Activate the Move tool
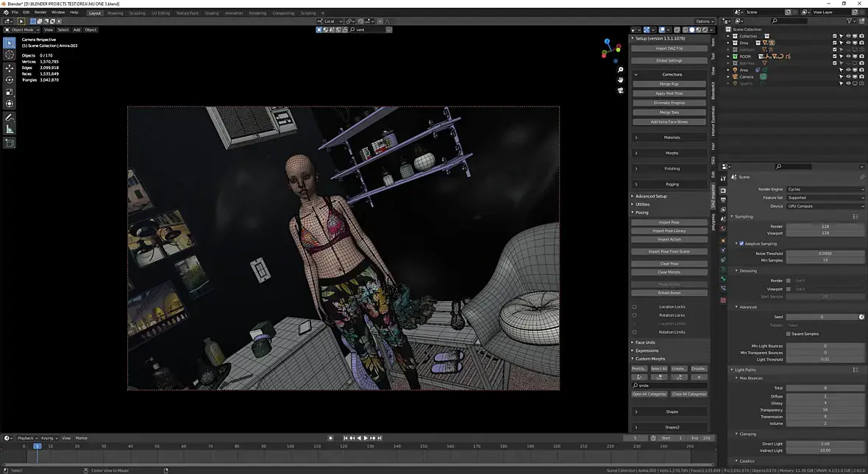Image resolution: width=868 pixels, height=474 pixels. tap(10, 68)
